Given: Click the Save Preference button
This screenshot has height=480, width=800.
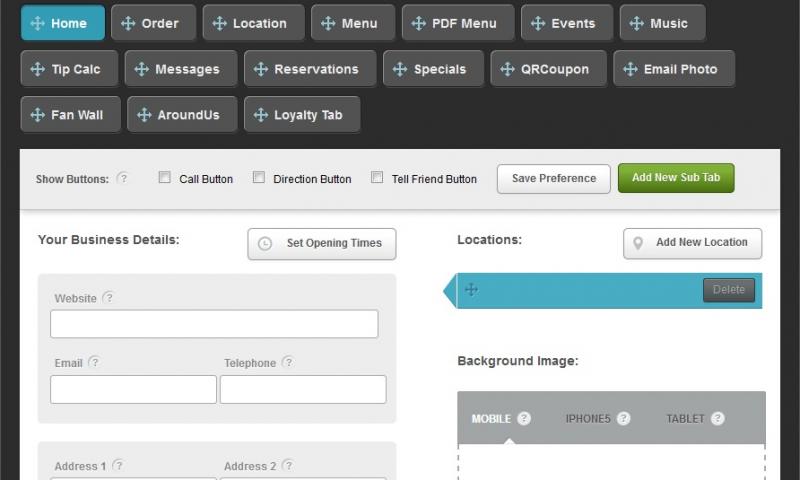Looking at the screenshot, I should (x=554, y=179).
